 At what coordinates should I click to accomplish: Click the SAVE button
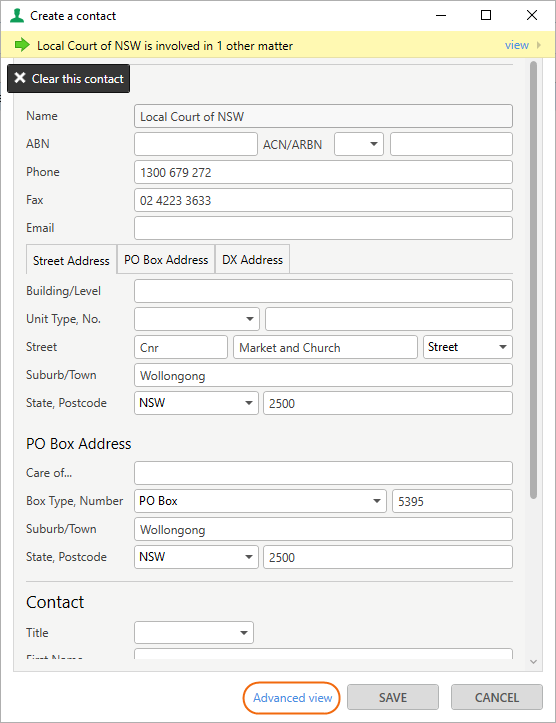(x=393, y=698)
